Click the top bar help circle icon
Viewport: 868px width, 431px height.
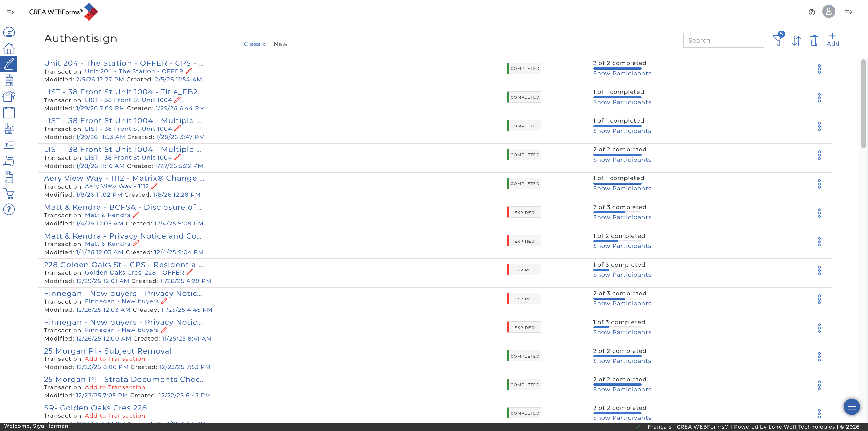point(812,12)
